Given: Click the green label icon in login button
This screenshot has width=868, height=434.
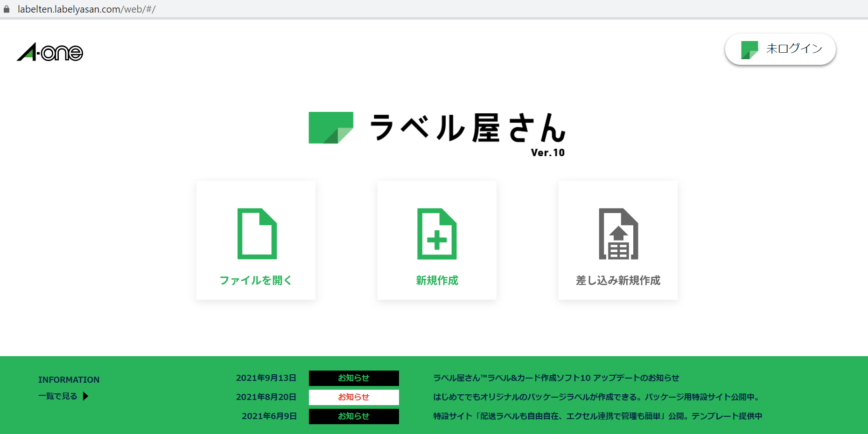Looking at the screenshot, I should point(749,49).
